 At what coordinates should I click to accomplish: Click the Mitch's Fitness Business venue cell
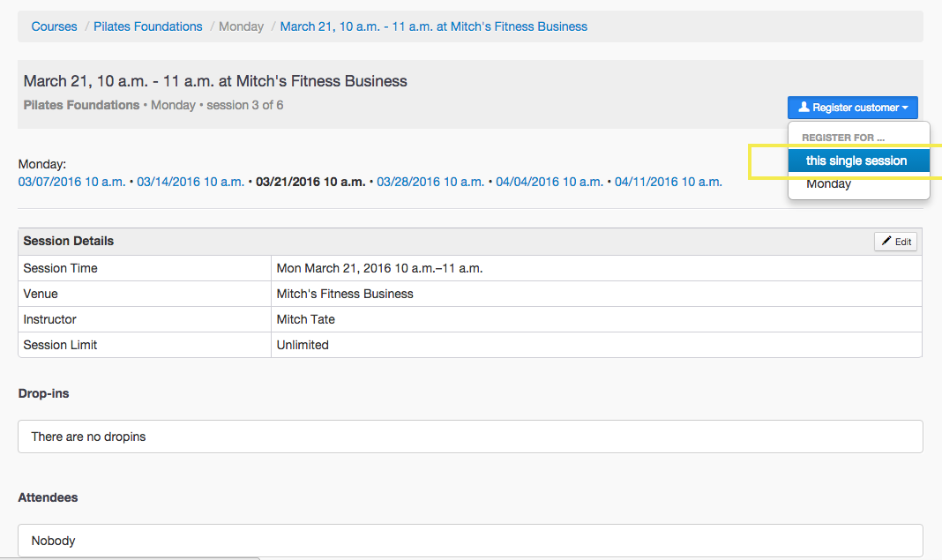tap(345, 294)
